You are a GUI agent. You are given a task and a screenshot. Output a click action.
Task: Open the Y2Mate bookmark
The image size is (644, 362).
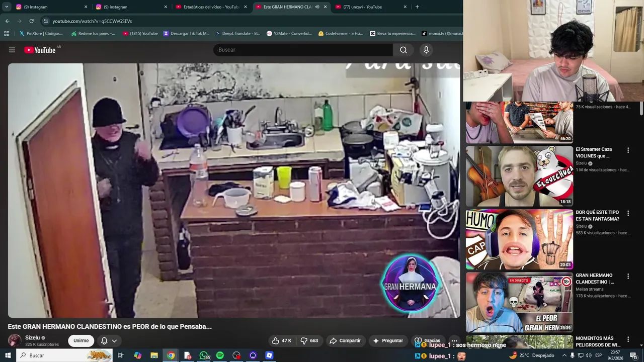289,33
